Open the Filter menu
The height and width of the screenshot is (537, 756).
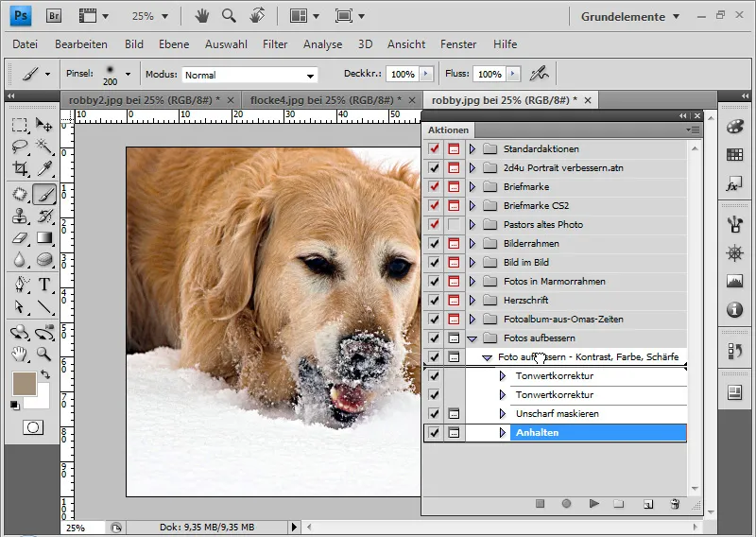(275, 44)
